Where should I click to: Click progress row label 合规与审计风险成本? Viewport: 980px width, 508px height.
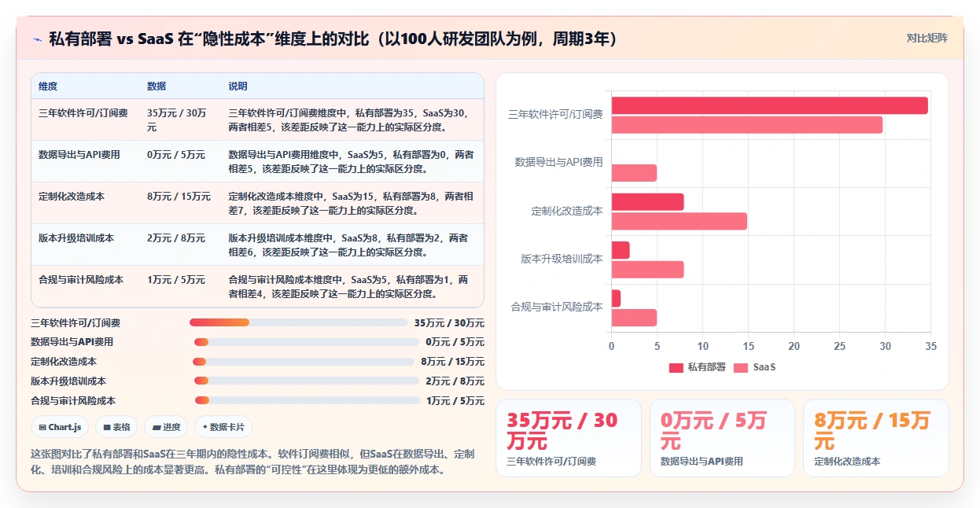click(73, 401)
